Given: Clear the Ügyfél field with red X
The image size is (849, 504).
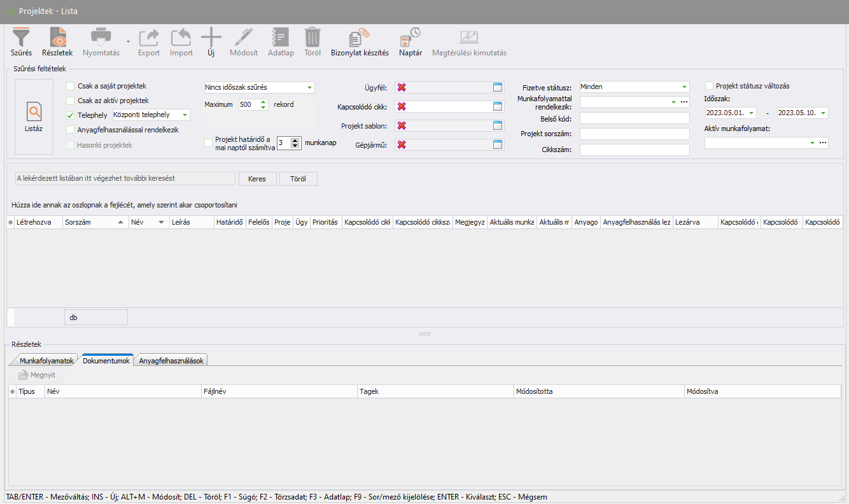Looking at the screenshot, I should 402,88.
